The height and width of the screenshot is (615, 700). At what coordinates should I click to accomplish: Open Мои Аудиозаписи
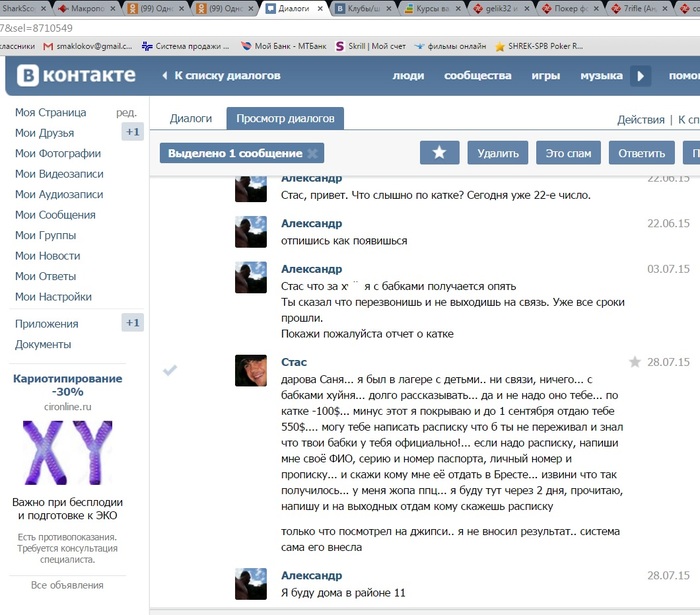pyautogui.click(x=59, y=195)
